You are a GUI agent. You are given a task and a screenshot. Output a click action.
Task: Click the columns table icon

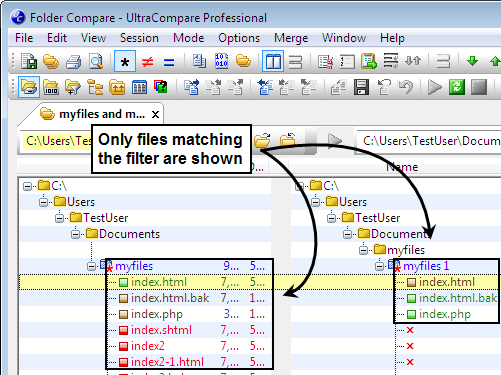[139, 87]
